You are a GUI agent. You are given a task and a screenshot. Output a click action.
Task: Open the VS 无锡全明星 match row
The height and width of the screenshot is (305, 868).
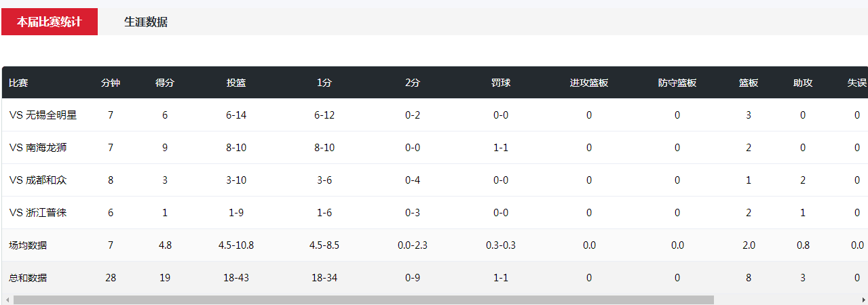(435, 115)
